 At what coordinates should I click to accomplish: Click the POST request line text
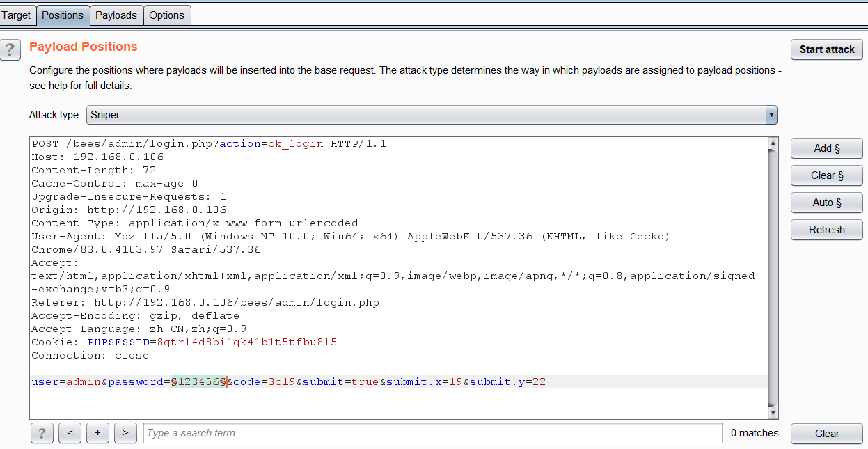point(209,144)
